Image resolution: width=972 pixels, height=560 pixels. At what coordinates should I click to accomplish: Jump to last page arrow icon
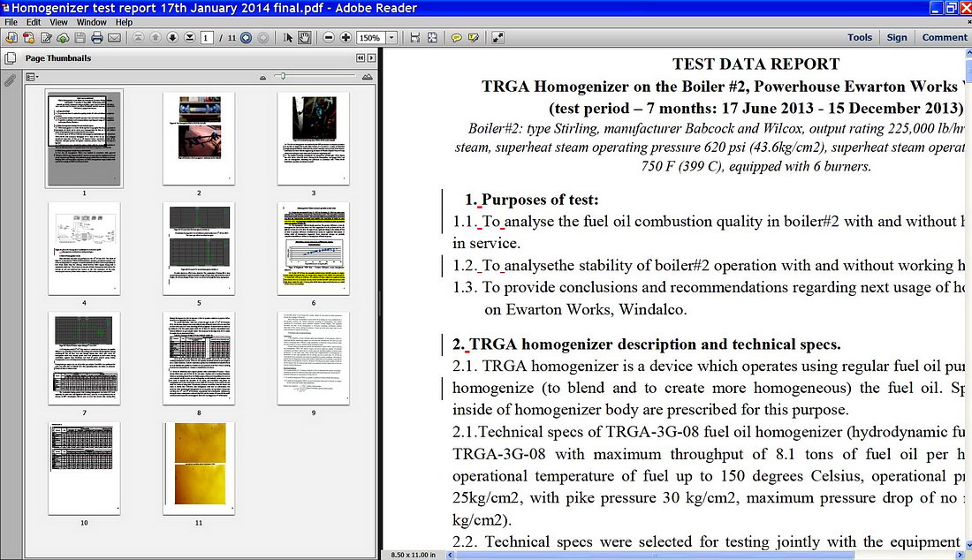pos(190,38)
